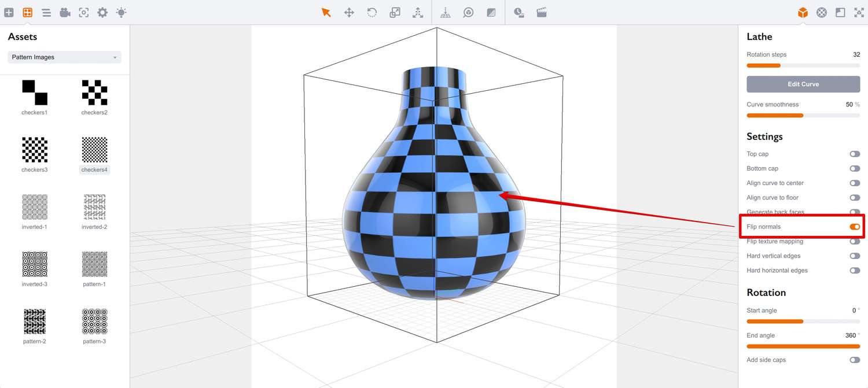This screenshot has width=868, height=388.
Task: Adjust the Rotation steps slider
Action: (803, 65)
